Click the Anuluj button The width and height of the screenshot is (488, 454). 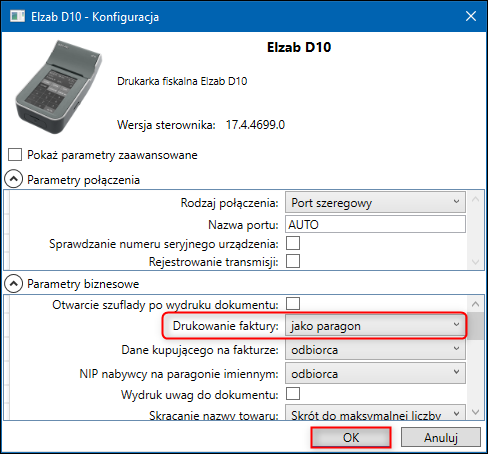click(441, 437)
